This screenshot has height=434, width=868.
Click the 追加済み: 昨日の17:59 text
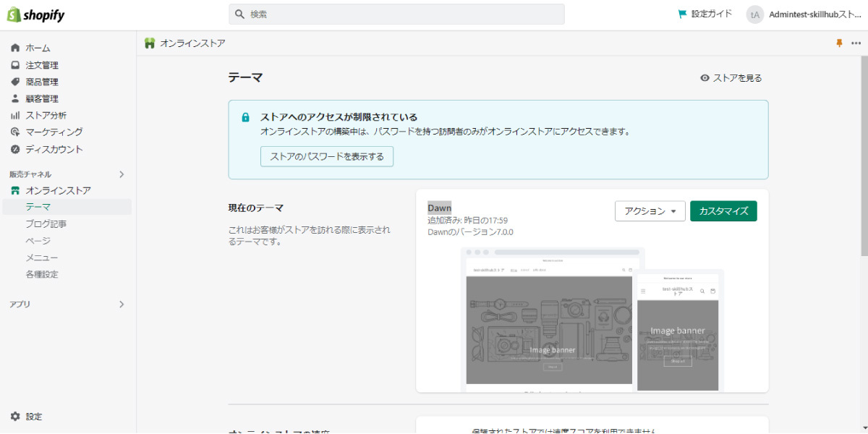click(x=467, y=220)
